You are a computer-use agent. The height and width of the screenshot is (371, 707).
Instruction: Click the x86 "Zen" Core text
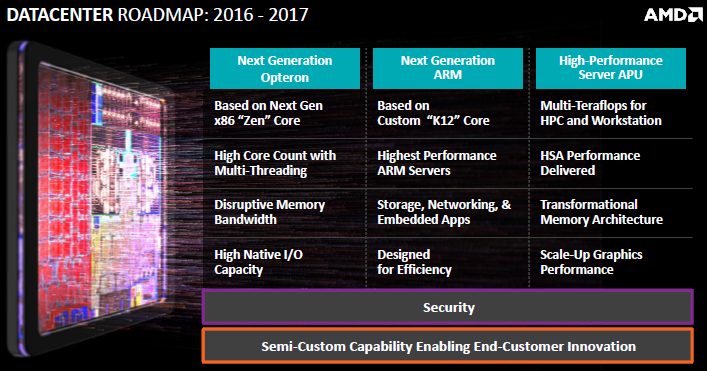pyautogui.click(x=257, y=121)
